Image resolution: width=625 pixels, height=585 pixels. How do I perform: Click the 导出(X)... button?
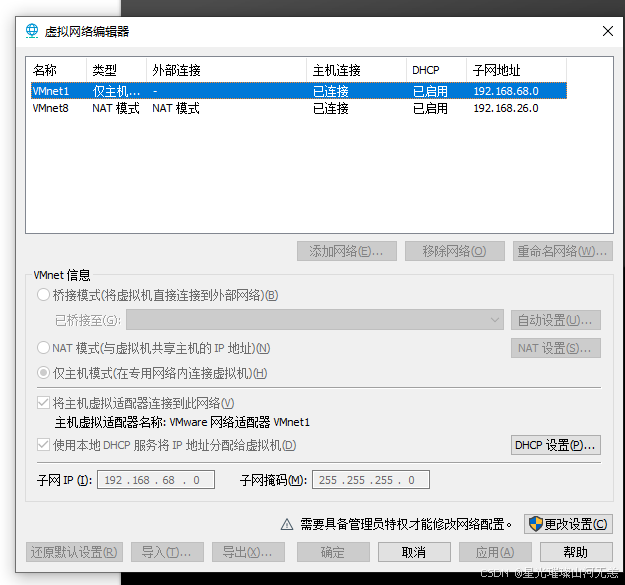[x=248, y=552]
